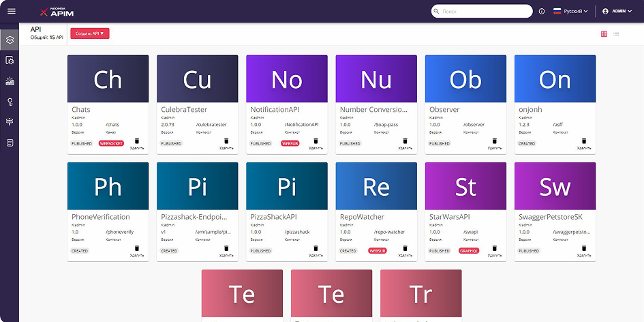Viewport: 644px width, 322px height.
Task: Click the 'Общий: 15 API' counter
Action: click(47, 38)
